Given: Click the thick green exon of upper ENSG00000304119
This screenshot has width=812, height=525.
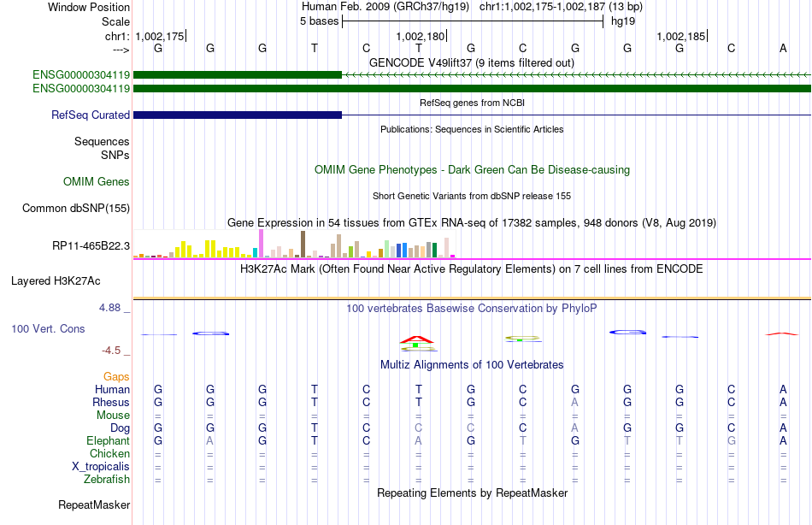Looking at the screenshot, I should coord(238,75).
